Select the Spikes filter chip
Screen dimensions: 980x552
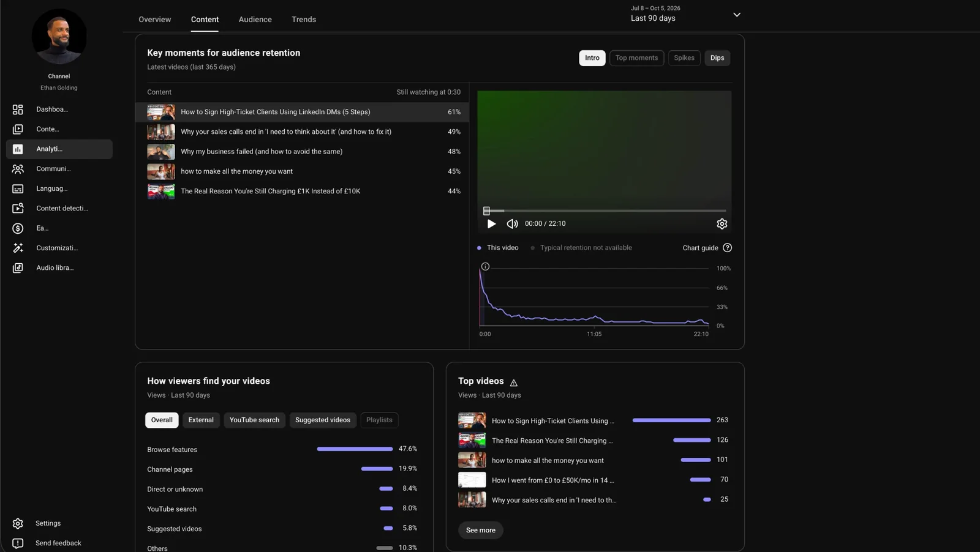tap(684, 58)
